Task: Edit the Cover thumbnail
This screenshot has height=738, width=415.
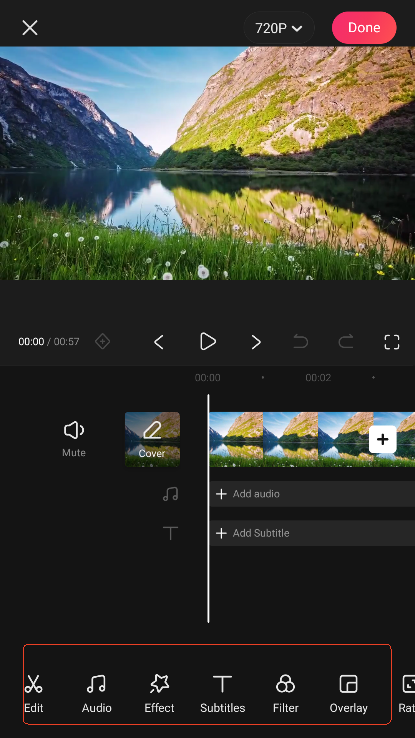Action: 152,439
